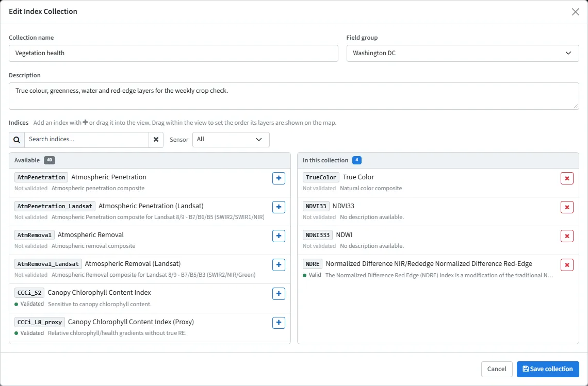The height and width of the screenshot is (386, 588).
Task: Click the Available count badge '40'
Action: 50,160
